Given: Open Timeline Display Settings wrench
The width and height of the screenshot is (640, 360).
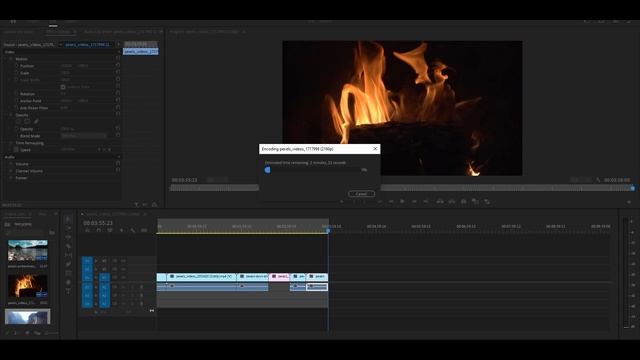Looking at the screenshot, I should [133, 231].
